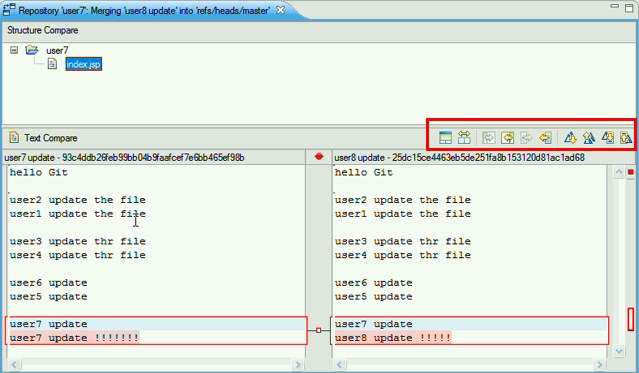639x373 pixels.
Task: Click right 'user1 update the file' line
Action: (403, 214)
